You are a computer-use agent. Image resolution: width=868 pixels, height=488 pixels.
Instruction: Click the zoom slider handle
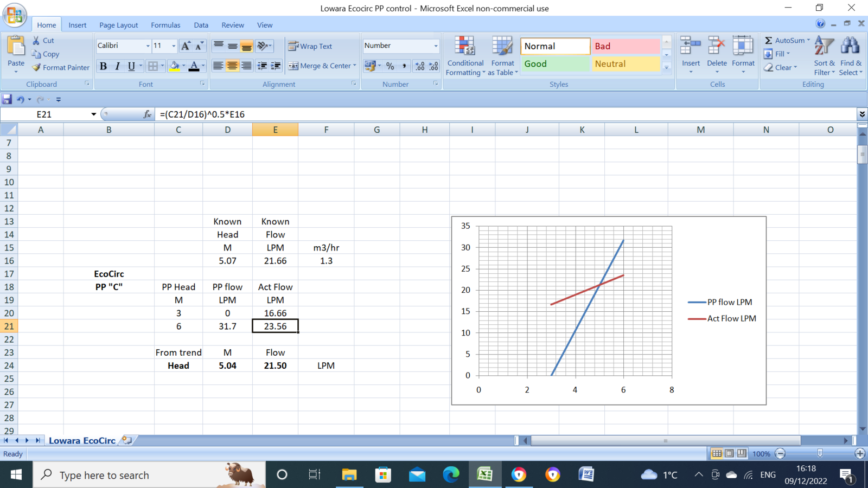[820, 453]
